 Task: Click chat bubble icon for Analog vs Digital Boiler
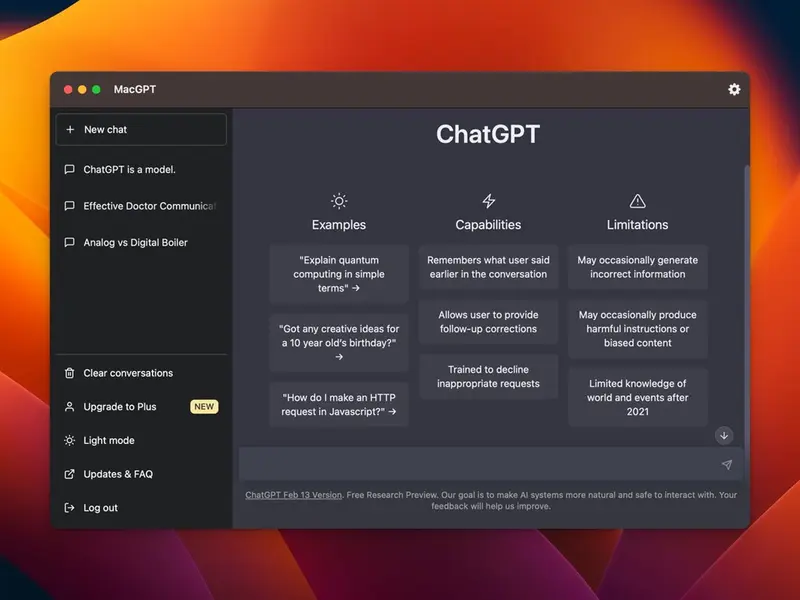[69, 242]
